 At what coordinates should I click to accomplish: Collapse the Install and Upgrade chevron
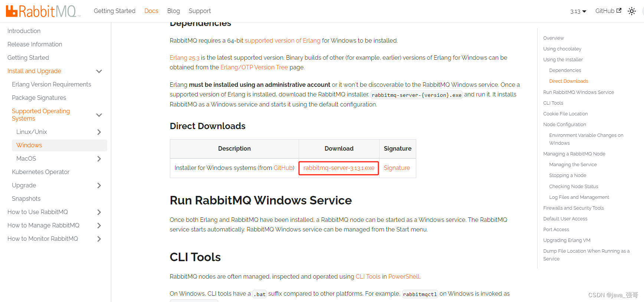tap(99, 71)
